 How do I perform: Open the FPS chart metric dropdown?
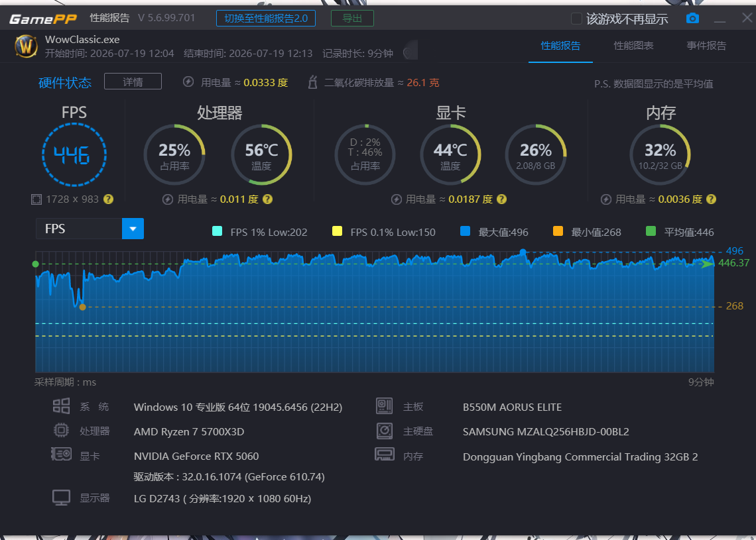click(x=133, y=229)
